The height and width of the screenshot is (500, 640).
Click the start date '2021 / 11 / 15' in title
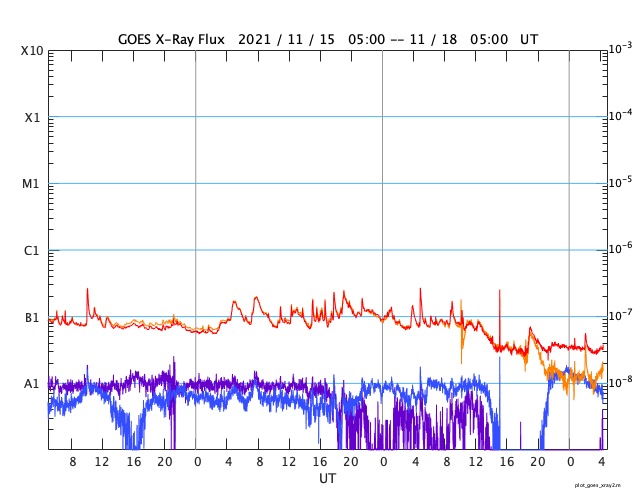click(286, 40)
